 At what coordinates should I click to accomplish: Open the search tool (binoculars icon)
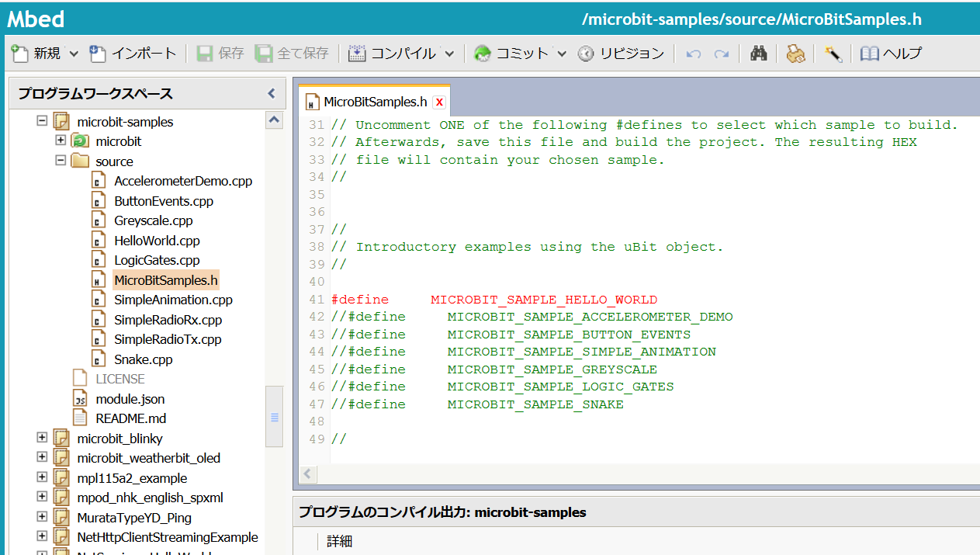758,53
